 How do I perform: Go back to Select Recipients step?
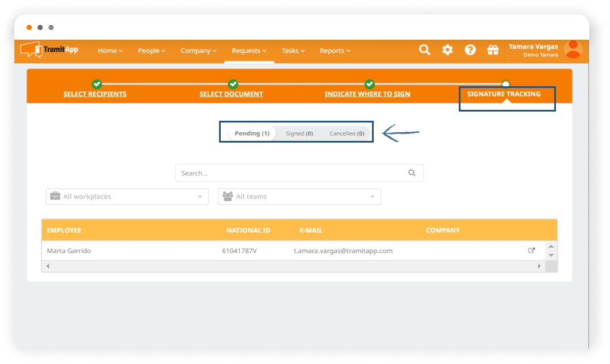tap(95, 94)
